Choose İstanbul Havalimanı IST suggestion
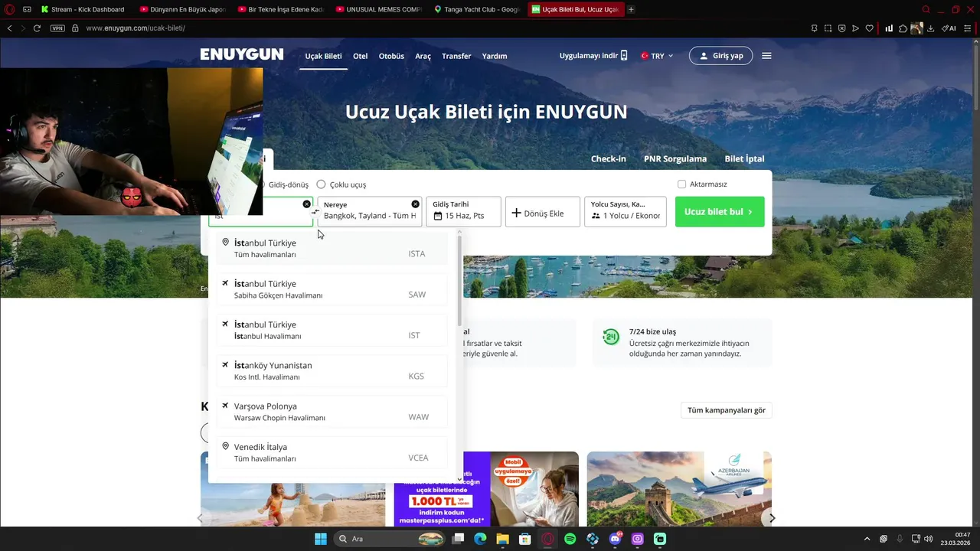This screenshot has height=551, width=980. (x=332, y=330)
